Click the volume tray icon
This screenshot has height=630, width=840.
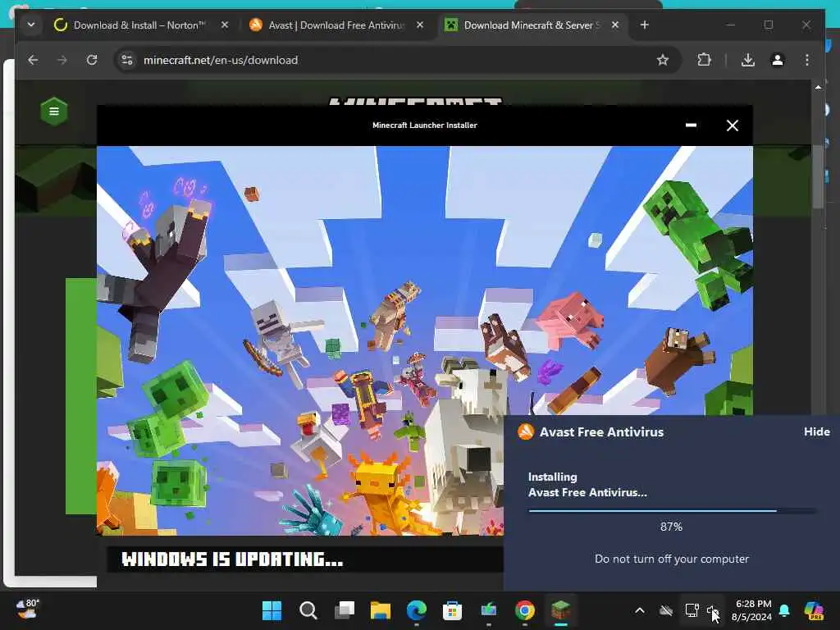pos(713,610)
